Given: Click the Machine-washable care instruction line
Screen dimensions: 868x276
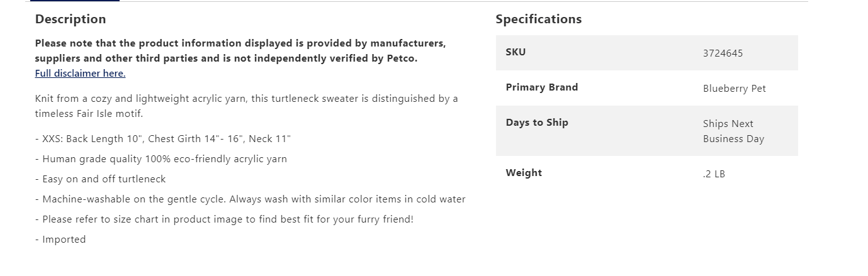Looking at the screenshot, I should pos(250,199).
